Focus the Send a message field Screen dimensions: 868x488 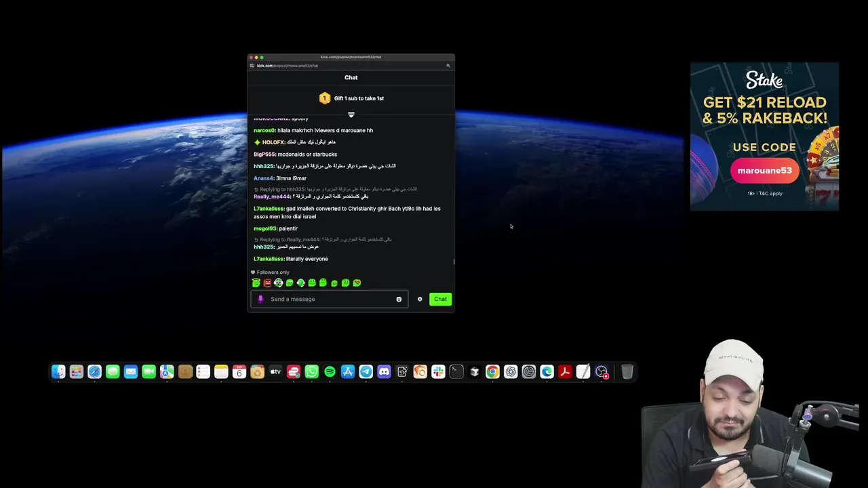click(x=330, y=299)
